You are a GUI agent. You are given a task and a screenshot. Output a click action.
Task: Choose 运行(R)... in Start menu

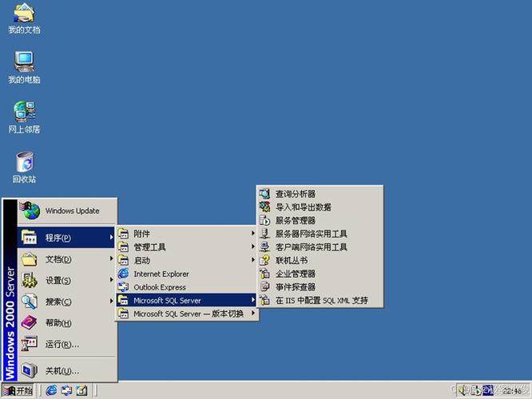coord(67,344)
